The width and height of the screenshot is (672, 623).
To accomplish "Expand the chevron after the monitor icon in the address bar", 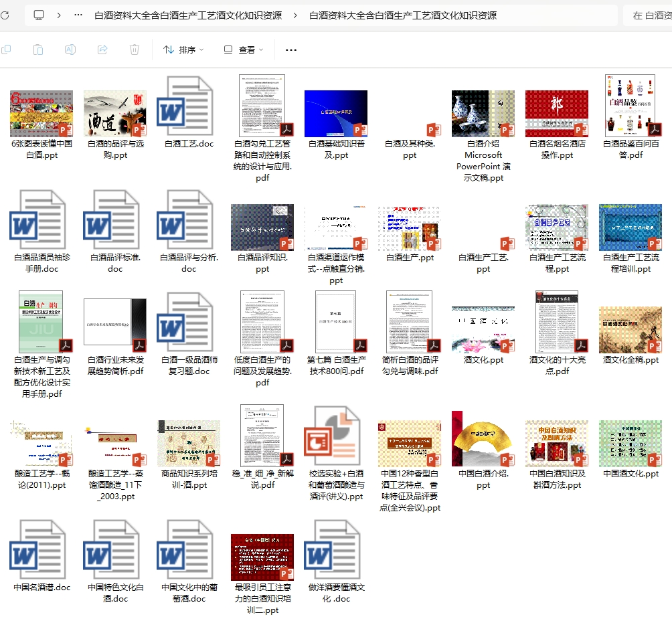I will [x=59, y=15].
